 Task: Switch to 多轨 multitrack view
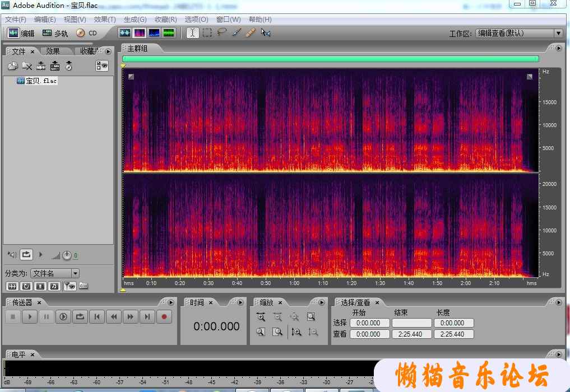[55, 33]
